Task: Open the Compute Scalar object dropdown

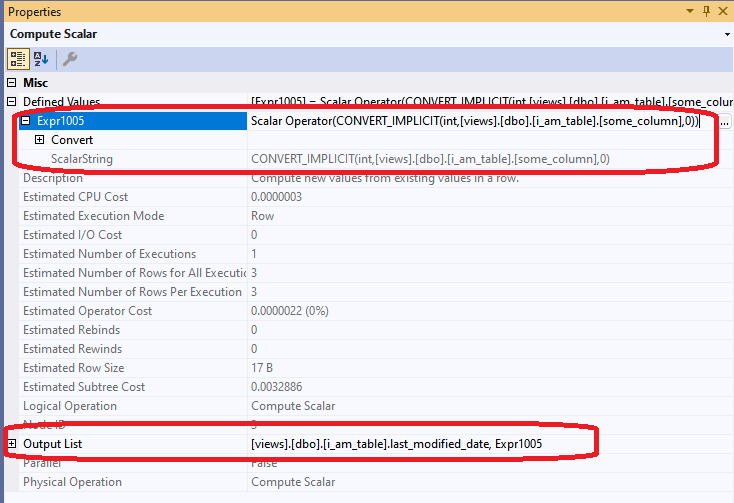Action: click(x=726, y=34)
